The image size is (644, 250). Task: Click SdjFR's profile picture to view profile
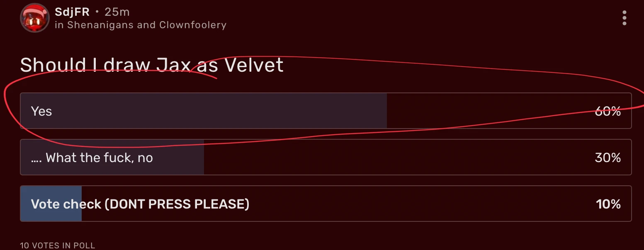tap(35, 18)
